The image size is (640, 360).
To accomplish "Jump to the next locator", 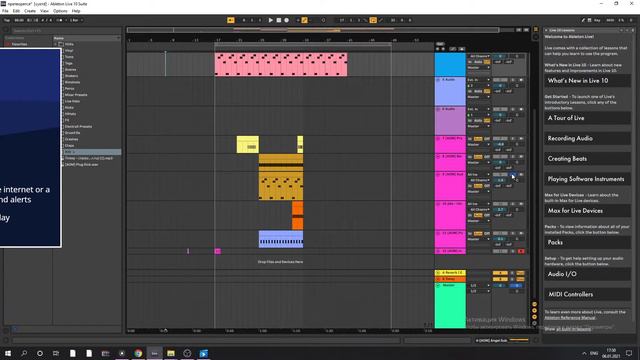I will tap(443, 49).
